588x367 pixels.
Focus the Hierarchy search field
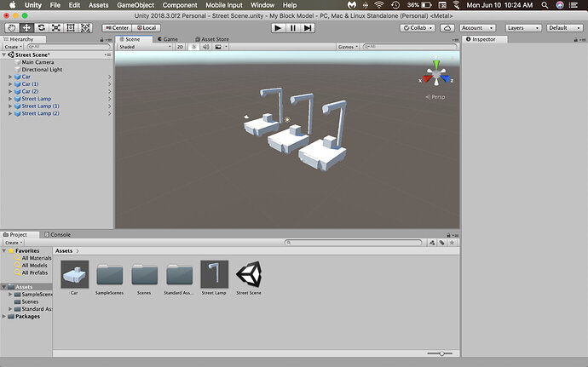coord(69,47)
